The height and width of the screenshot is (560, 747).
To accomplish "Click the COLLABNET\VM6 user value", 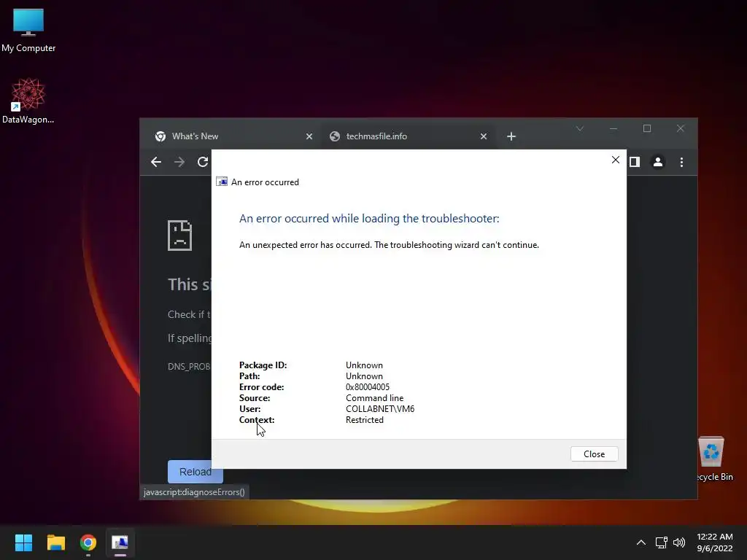I will 380,409.
